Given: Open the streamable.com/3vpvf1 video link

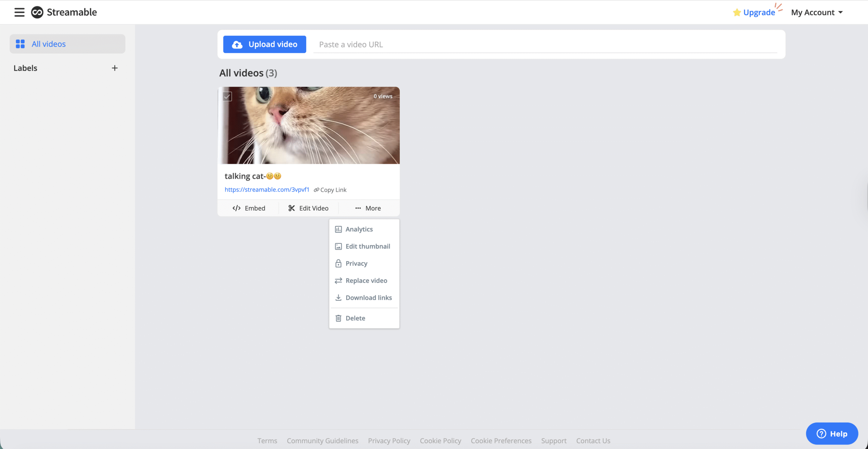Looking at the screenshot, I should click(x=267, y=190).
